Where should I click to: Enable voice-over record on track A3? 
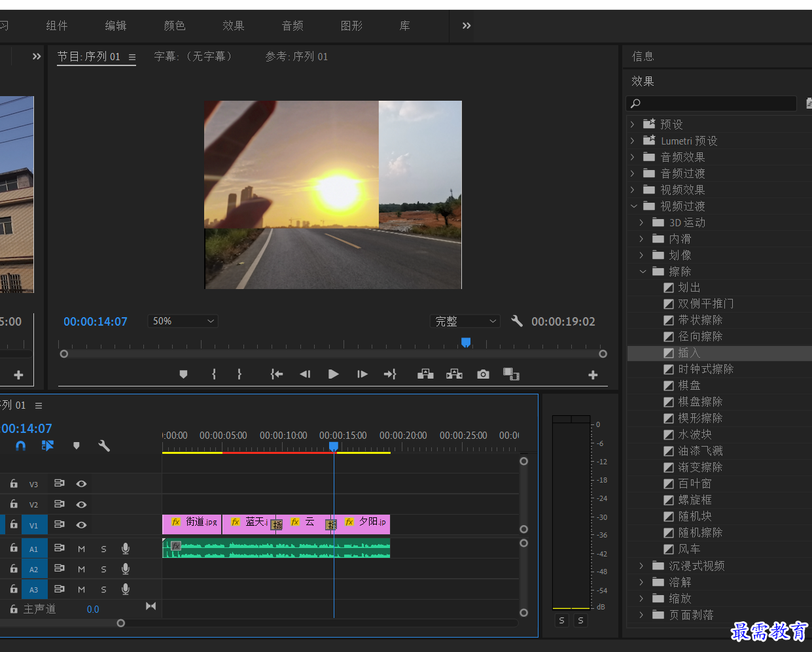[126, 589]
